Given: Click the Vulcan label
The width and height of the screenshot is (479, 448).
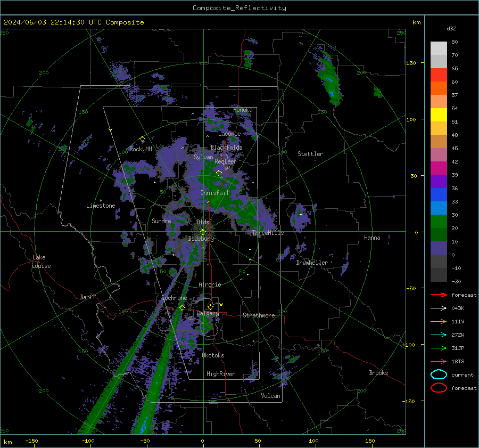Looking at the screenshot, I should click(x=270, y=396).
